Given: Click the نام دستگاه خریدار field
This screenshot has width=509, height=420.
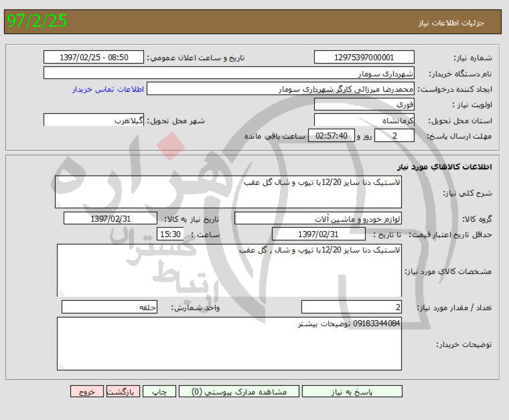Looking at the screenshot, I should pyautogui.click(x=229, y=73).
